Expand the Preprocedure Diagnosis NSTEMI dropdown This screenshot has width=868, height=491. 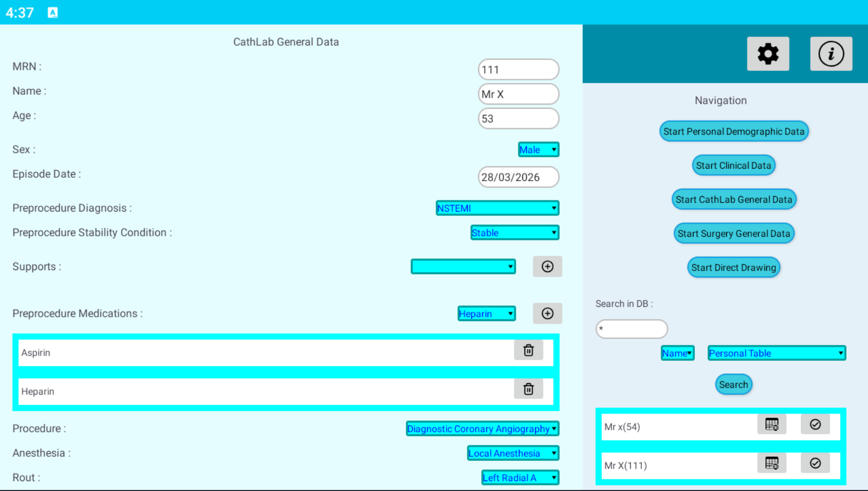click(x=497, y=208)
